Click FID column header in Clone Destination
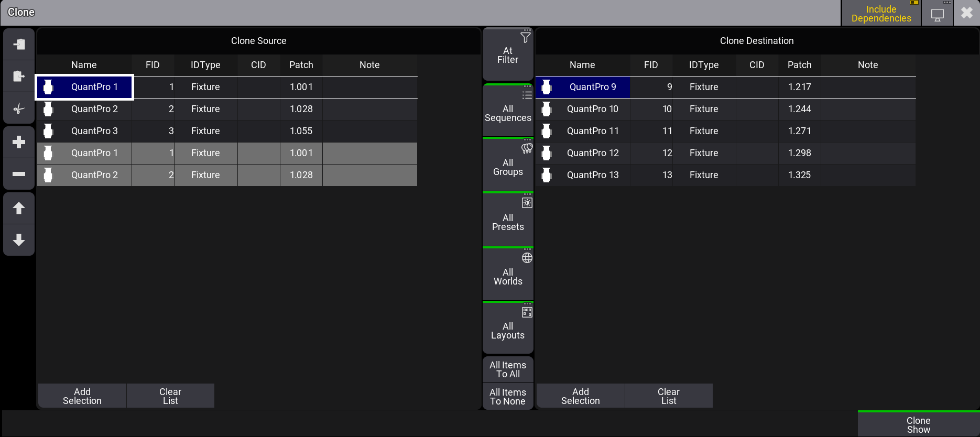This screenshot has height=437, width=980. (x=651, y=65)
